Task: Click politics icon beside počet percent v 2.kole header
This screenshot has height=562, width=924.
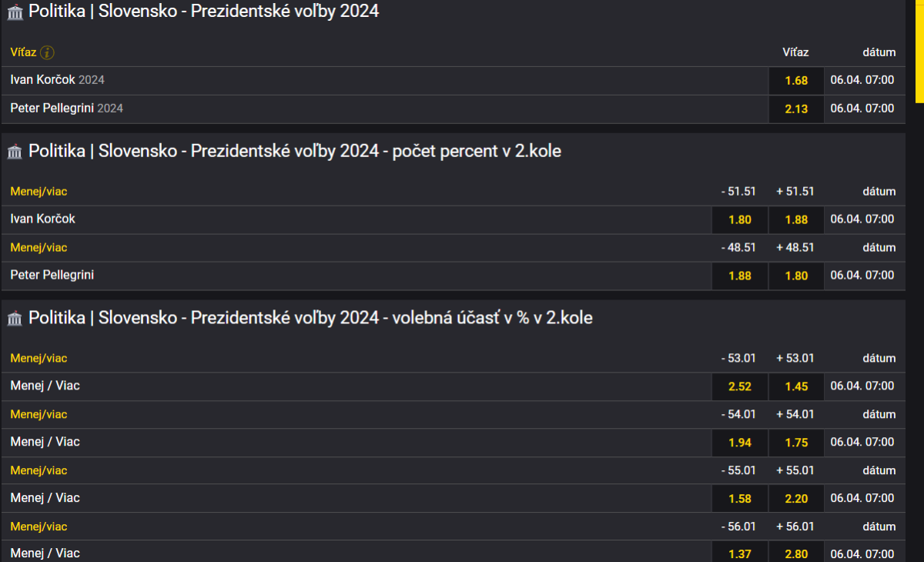Action: pos(15,152)
